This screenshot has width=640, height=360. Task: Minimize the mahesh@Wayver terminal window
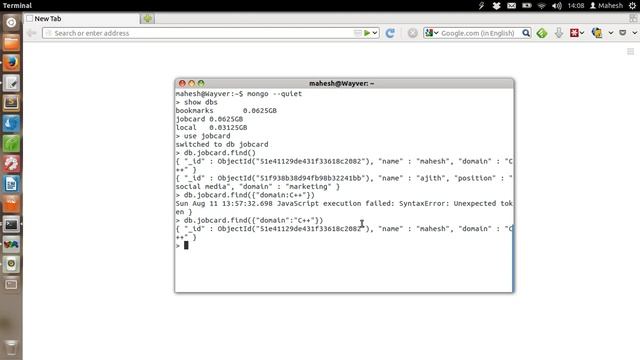(x=191, y=83)
